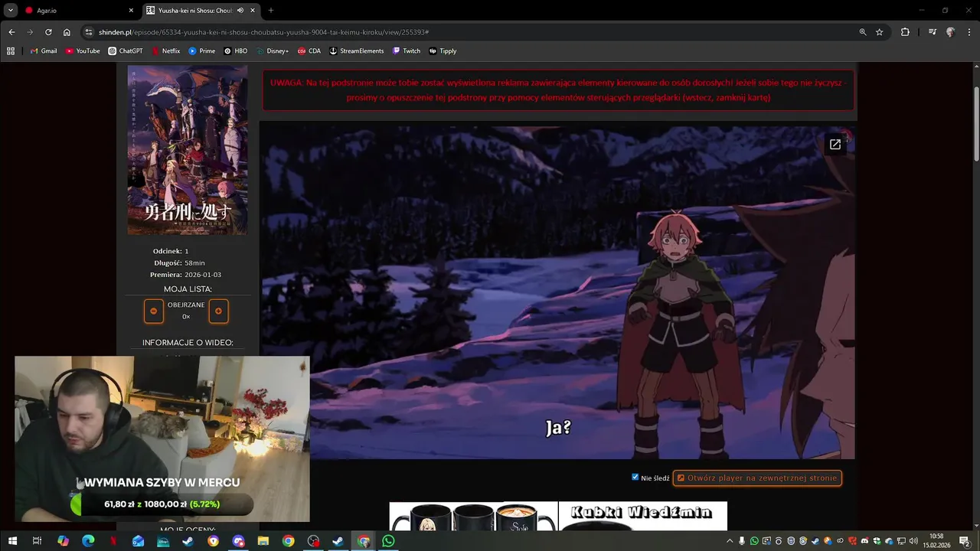This screenshot has height=551, width=980.
Task: Open the Twitch bookmark
Action: coord(407,51)
